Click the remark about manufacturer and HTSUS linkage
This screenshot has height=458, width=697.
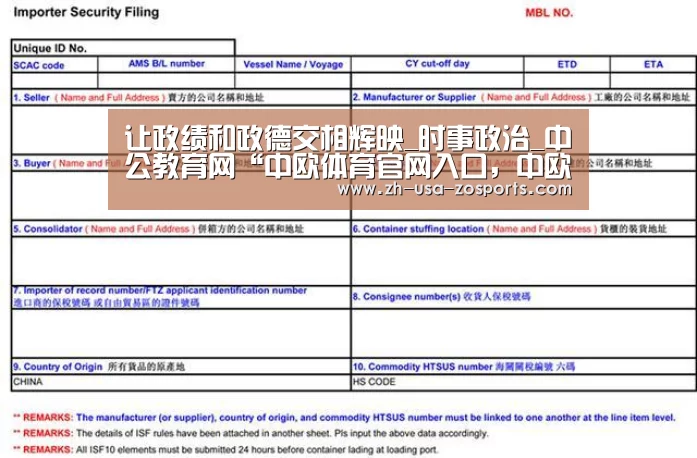click(x=344, y=418)
